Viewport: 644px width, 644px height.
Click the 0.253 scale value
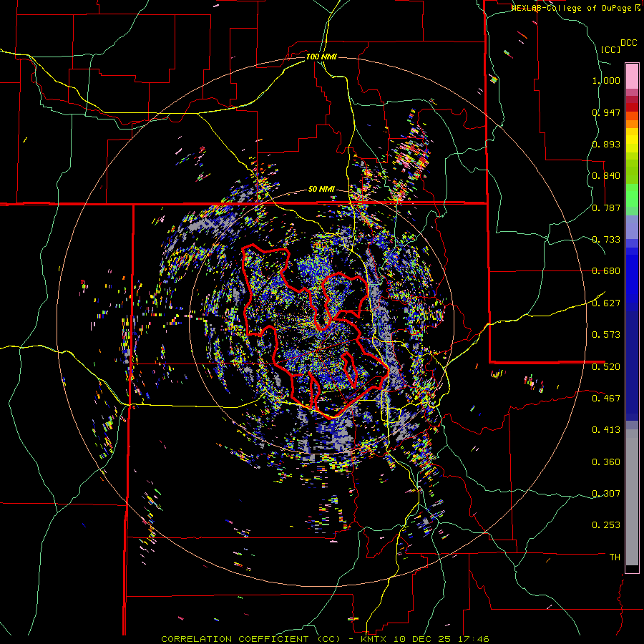[x=606, y=525]
